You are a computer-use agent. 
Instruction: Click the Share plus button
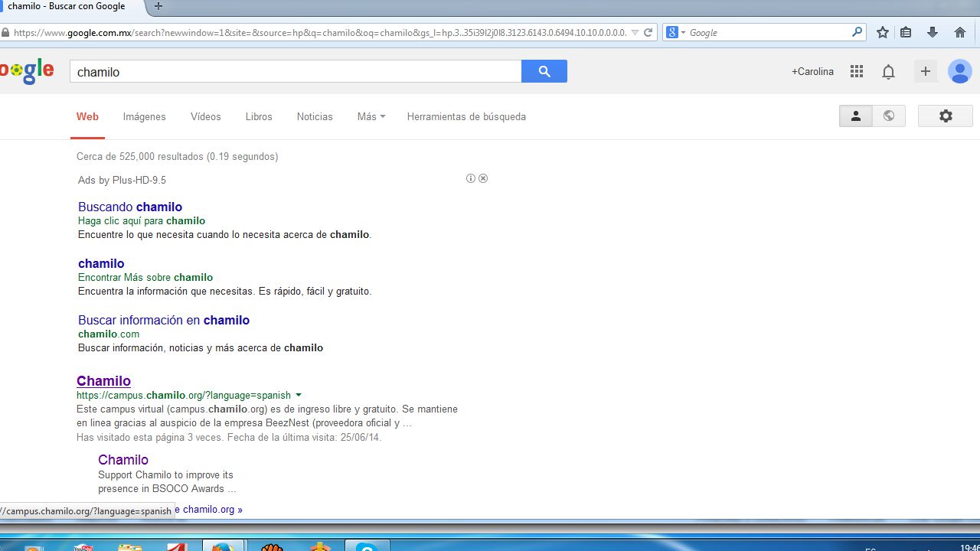[x=925, y=71]
